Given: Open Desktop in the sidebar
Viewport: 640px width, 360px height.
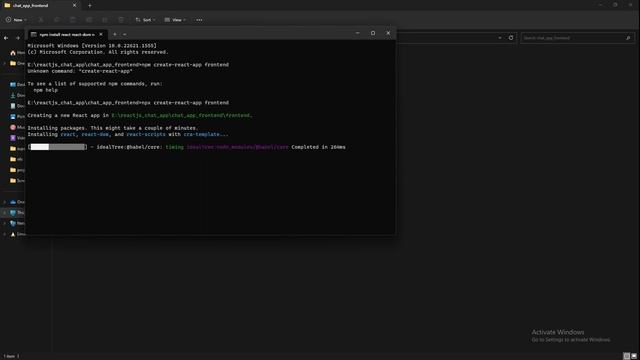Looking at the screenshot, I should (17, 84).
